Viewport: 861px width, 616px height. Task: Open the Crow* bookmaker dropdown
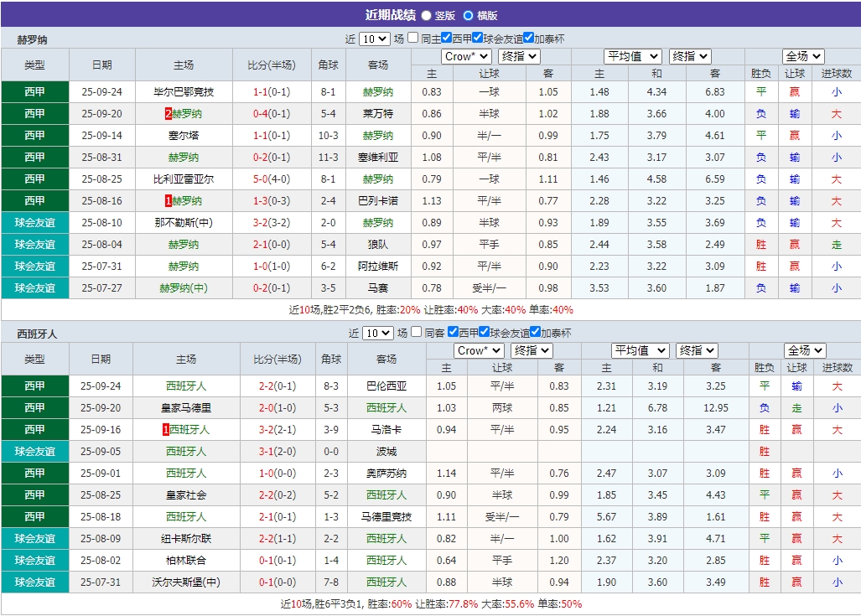point(466,56)
